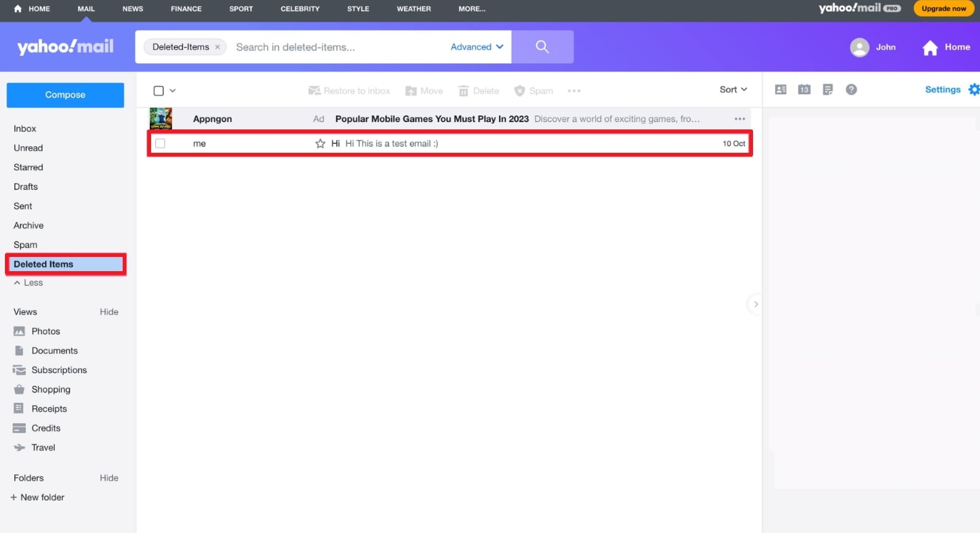Click the John profile avatar
Screen dimensions: 980x533
[x=859, y=47]
